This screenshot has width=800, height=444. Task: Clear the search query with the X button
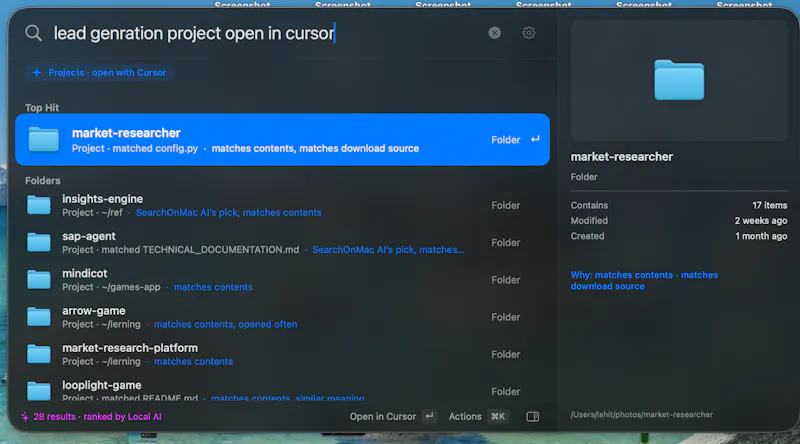[x=494, y=33]
